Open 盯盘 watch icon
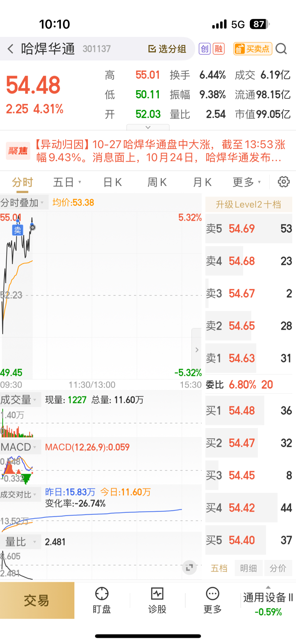The width and height of the screenshot is (296, 644). (102, 600)
